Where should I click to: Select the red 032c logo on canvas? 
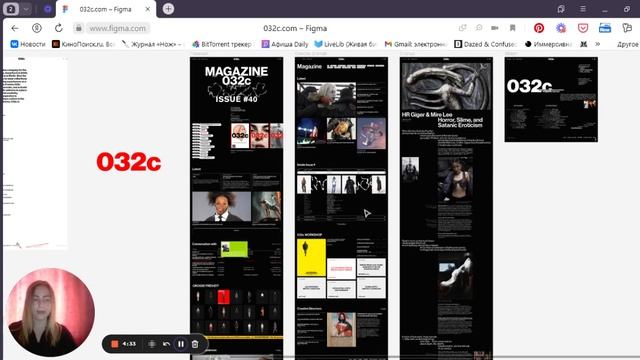coord(129,162)
